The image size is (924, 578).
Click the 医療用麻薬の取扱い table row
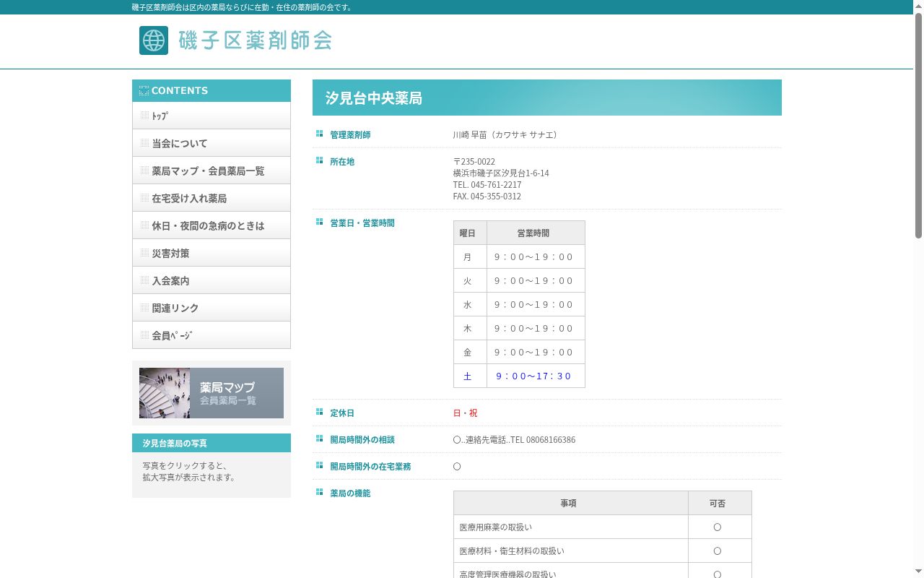[602, 527]
